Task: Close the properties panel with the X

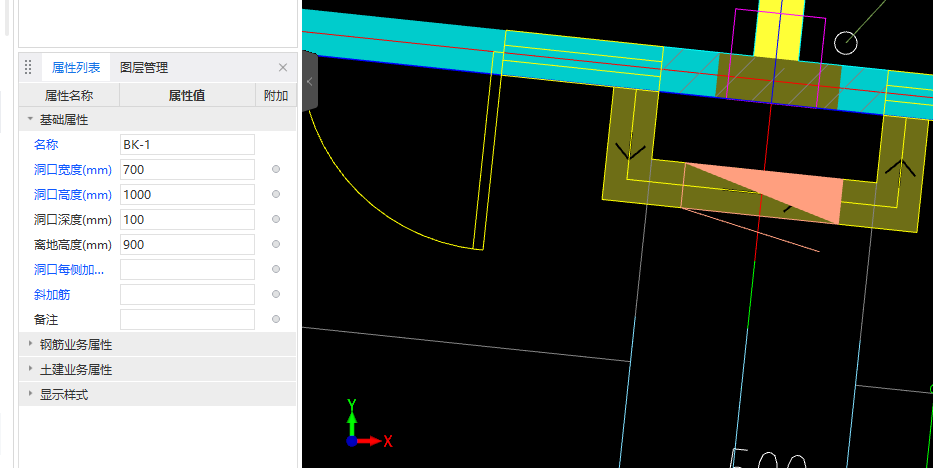Action: (283, 68)
